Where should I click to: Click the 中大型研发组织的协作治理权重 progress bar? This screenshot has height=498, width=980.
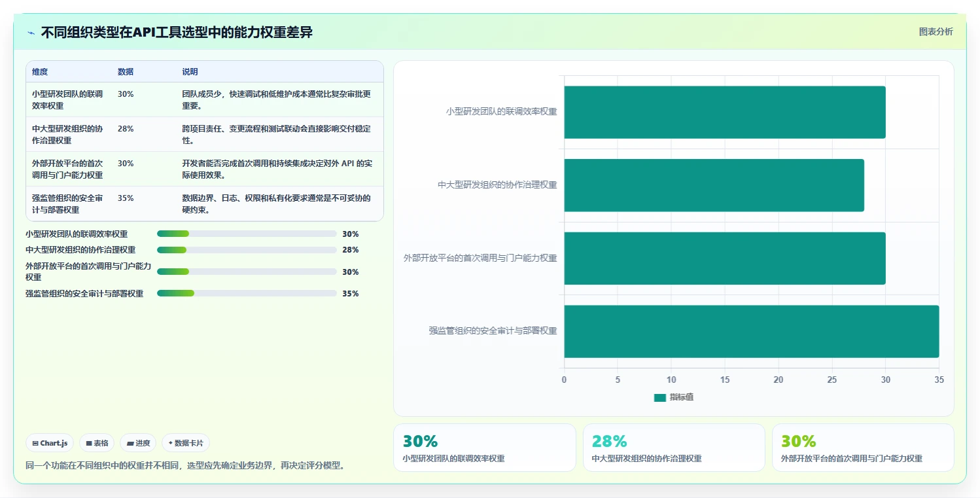247,250
